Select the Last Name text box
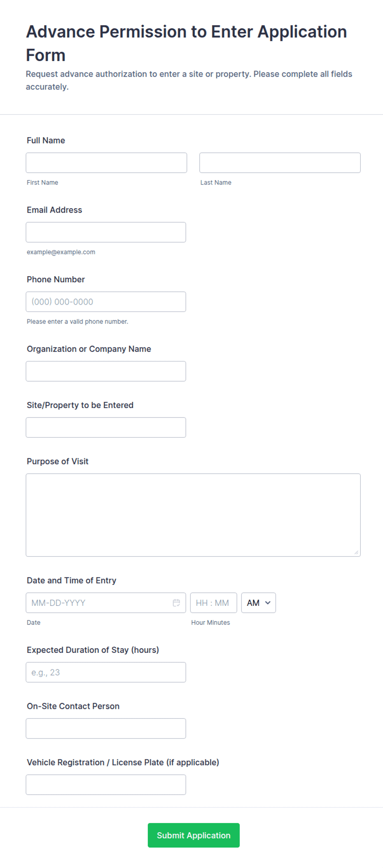This screenshot has height=868, width=383. pos(280,163)
